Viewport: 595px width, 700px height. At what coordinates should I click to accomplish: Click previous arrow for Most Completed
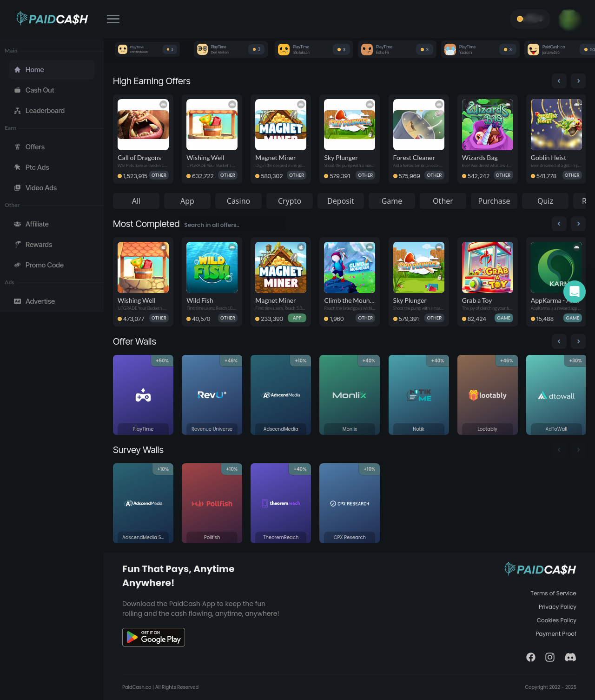point(559,224)
